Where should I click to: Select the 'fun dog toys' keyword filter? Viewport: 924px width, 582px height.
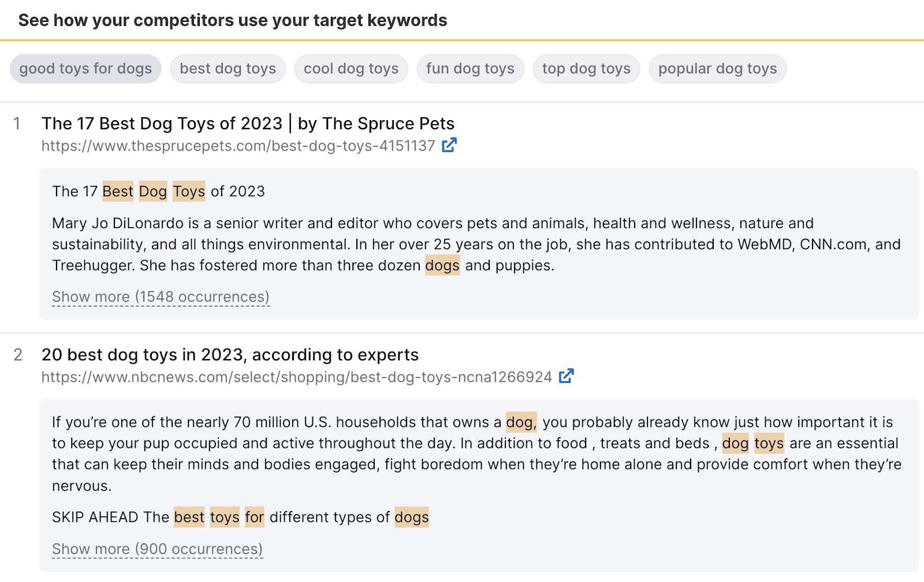point(470,69)
